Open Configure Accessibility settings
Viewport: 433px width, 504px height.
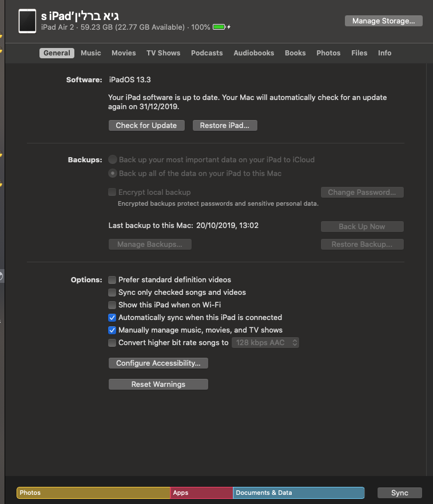tap(158, 363)
